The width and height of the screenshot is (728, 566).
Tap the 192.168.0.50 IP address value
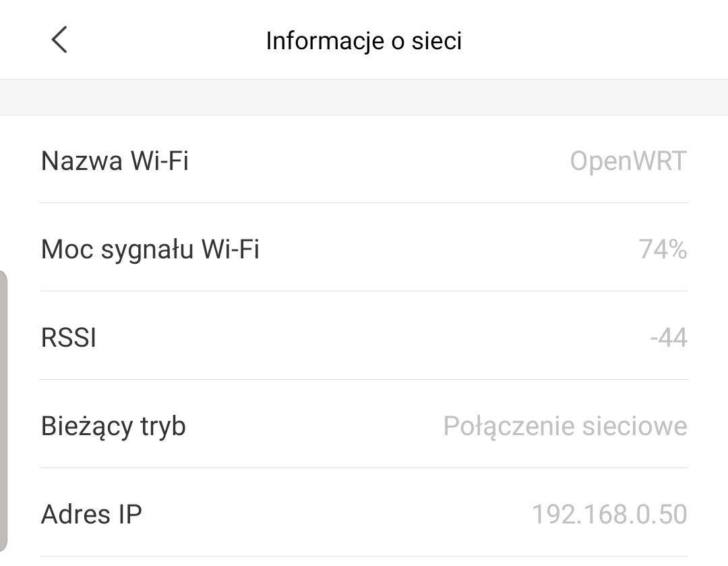pos(609,514)
